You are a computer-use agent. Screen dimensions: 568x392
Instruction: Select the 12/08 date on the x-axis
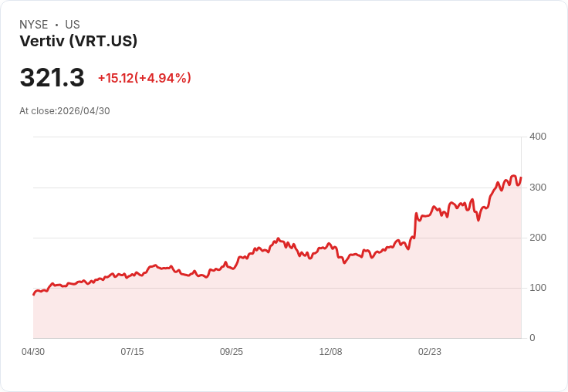tap(330, 352)
